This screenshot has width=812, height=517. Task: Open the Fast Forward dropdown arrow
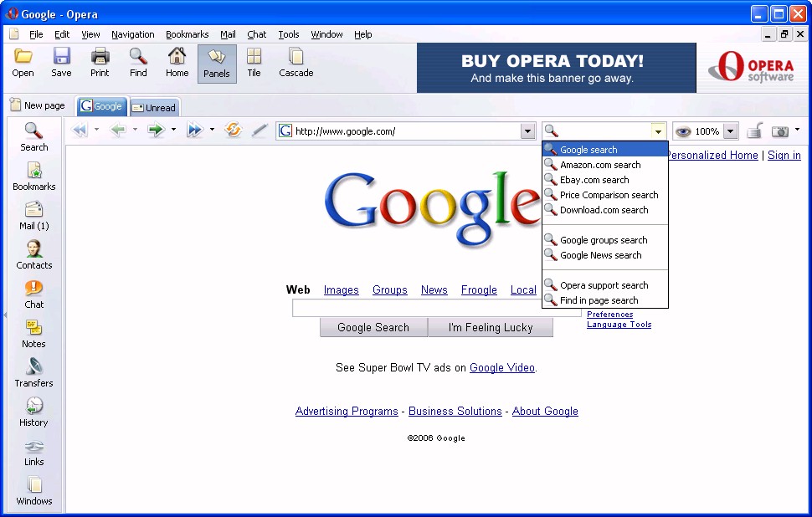pos(212,130)
